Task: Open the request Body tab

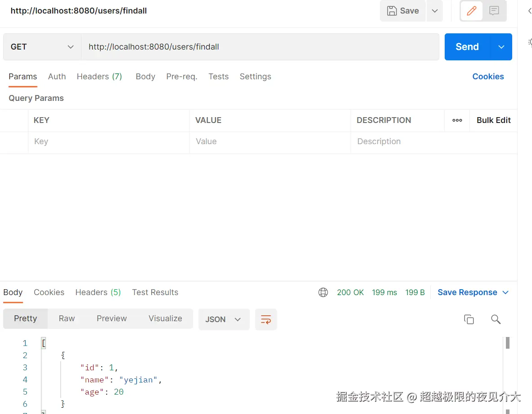Action: [145, 77]
